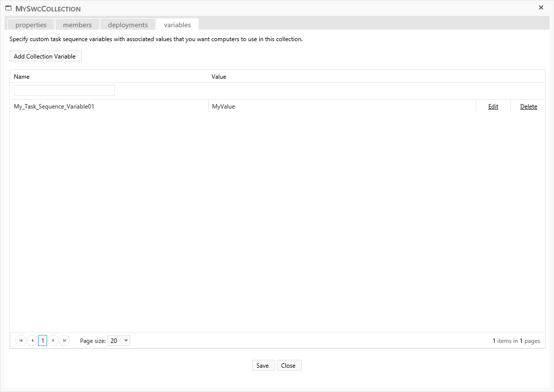The height and width of the screenshot is (392, 554).
Task: Advance to the next page
Action: pos(54,340)
